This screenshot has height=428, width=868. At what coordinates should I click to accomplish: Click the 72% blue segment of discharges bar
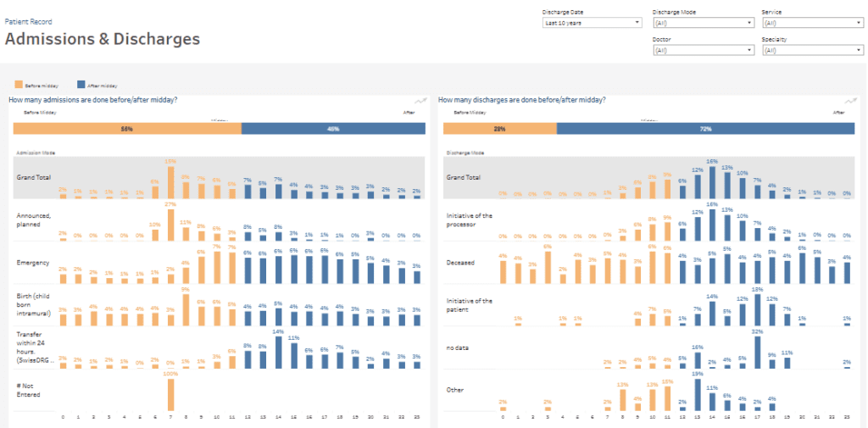(706, 129)
